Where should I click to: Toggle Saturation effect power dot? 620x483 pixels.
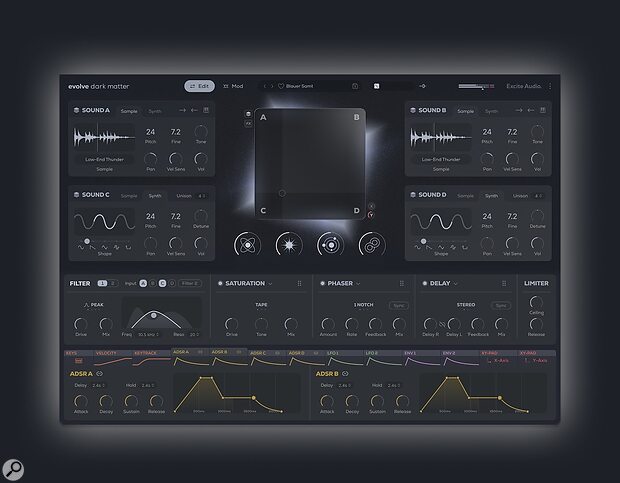[220, 283]
